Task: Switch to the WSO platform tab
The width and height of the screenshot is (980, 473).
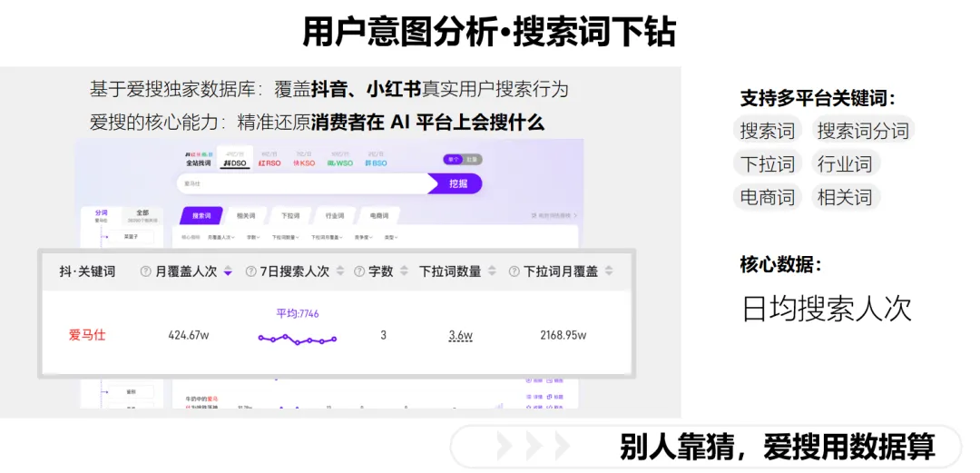Action: (340, 160)
